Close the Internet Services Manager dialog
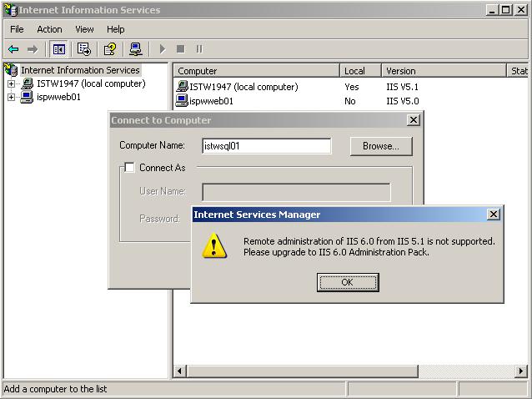Viewport: 532px width, 399px height. point(494,215)
